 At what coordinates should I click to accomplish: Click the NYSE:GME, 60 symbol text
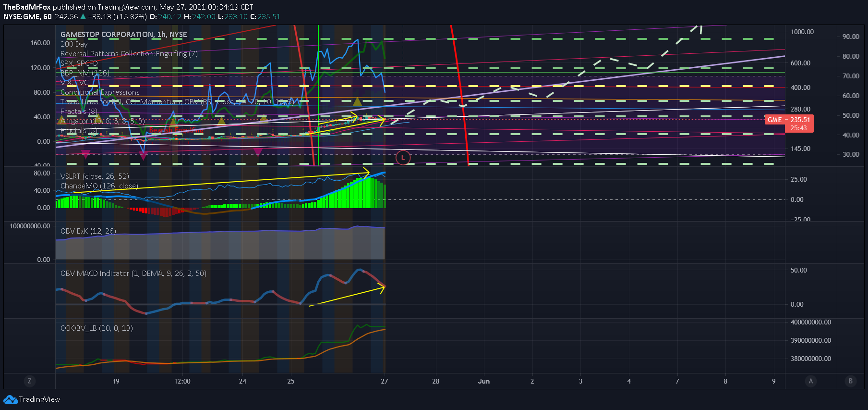(27, 17)
